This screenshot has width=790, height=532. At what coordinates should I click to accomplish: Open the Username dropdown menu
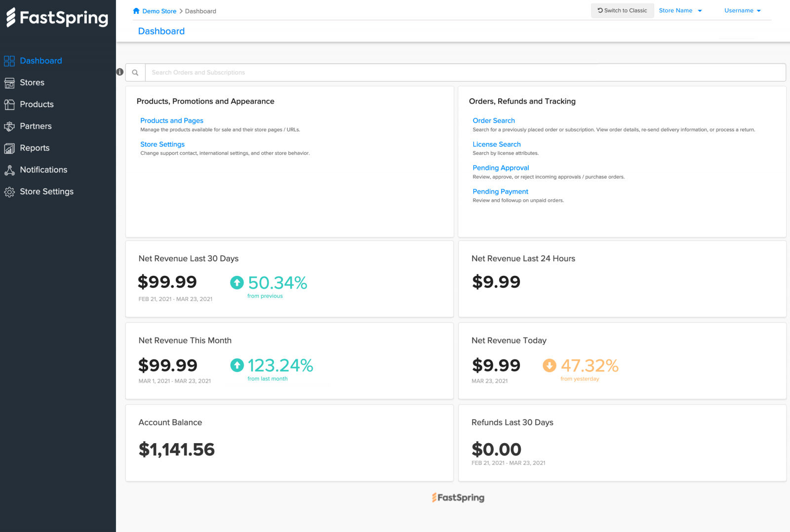[742, 11]
